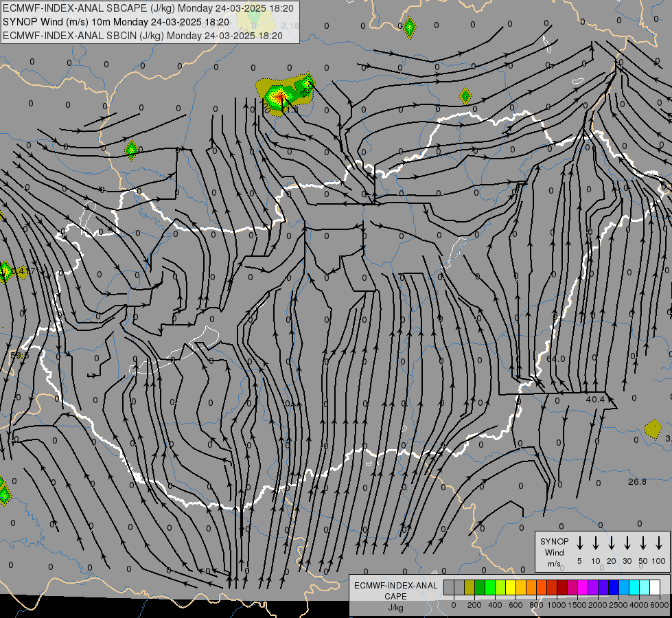Click the 20 m/s wind arrow in the legend
The height and width of the screenshot is (618, 672).
(612, 543)
